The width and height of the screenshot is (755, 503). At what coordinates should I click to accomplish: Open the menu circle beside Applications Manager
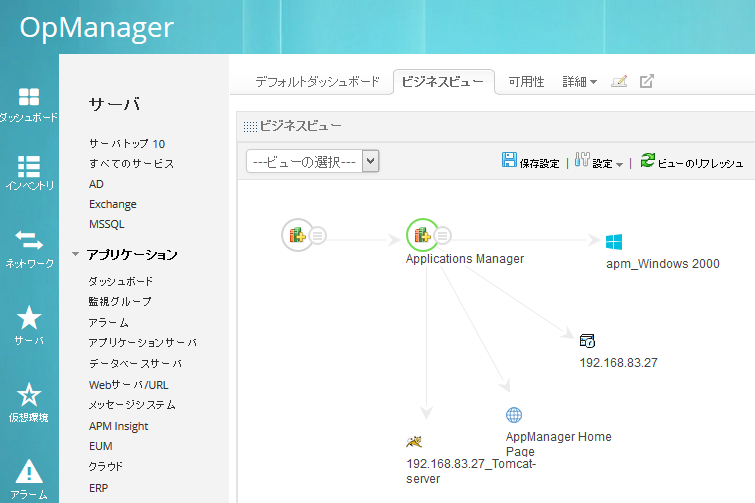coord(443,235)
